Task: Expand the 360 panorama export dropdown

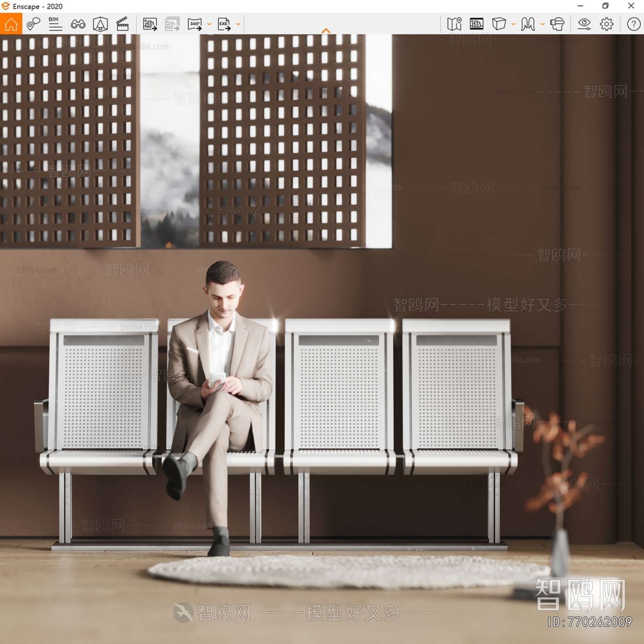Action: [x=209, y=24]
